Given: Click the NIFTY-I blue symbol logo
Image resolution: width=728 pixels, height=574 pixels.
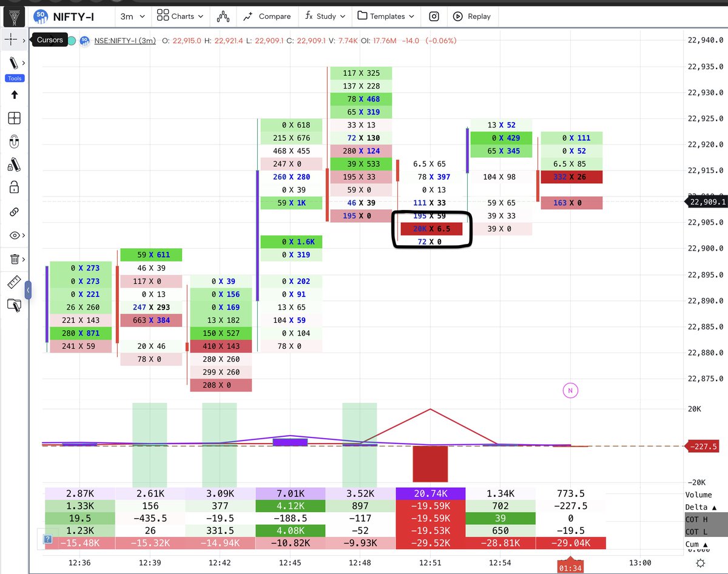Looking at the screenshot, I should (x=41, y=16).
